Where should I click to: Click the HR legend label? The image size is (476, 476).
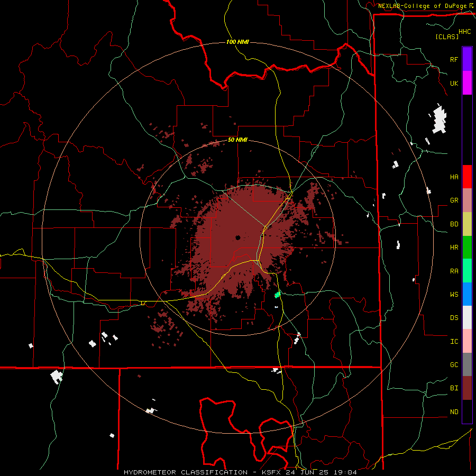tap(454, 248)
